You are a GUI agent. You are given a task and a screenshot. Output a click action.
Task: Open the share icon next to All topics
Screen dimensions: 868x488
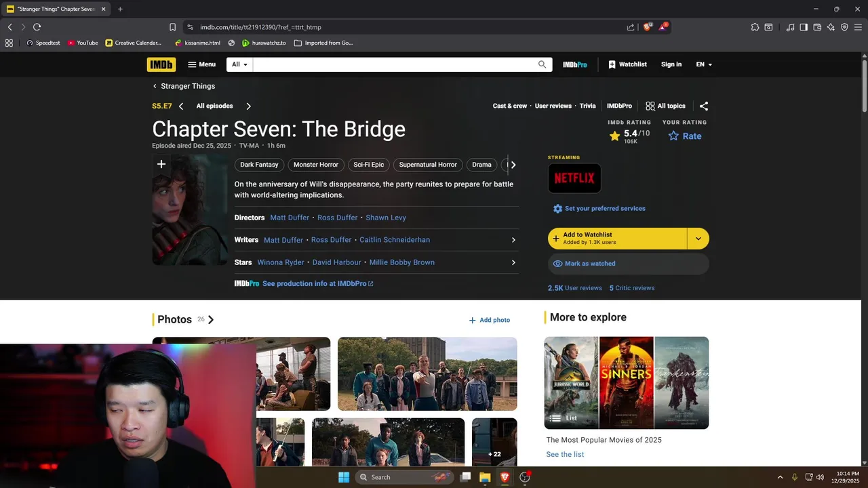[704, 106]
